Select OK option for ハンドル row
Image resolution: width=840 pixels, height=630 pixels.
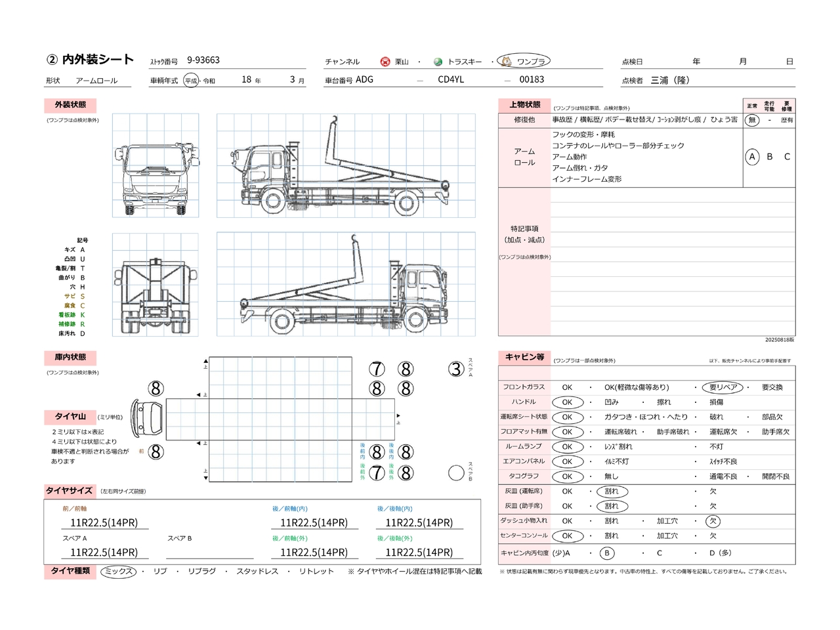click(567, 402)
